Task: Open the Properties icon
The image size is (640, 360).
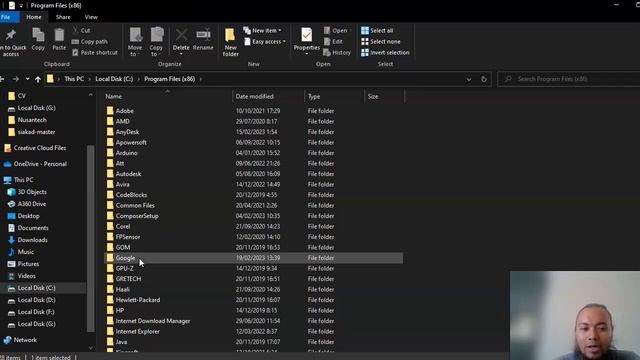Action: click(x=307, y=42)
